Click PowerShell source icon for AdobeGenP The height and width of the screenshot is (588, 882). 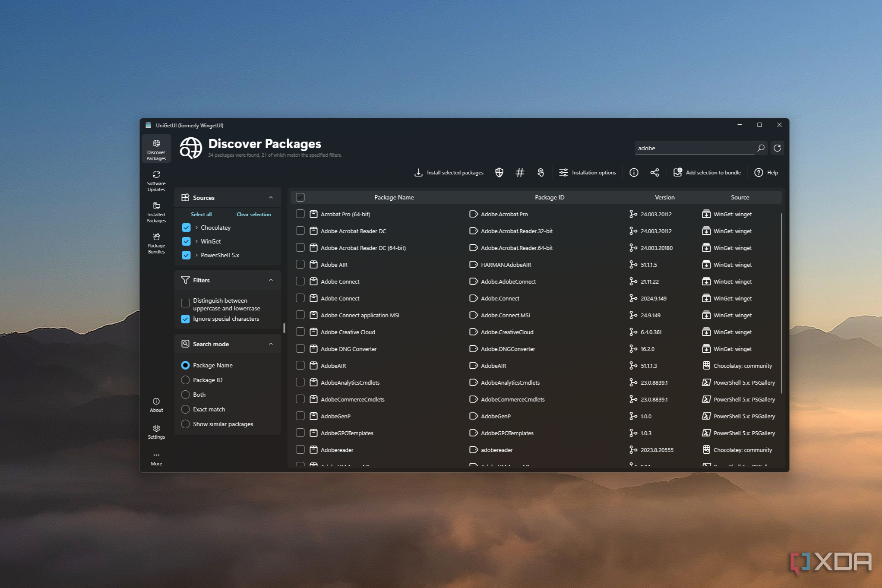pos(706,416)
